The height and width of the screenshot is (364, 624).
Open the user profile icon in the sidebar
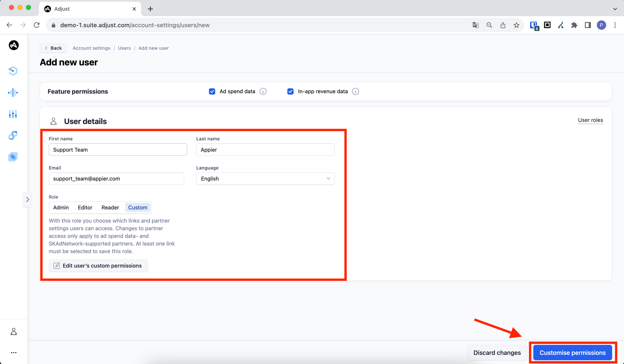point(14,331)
